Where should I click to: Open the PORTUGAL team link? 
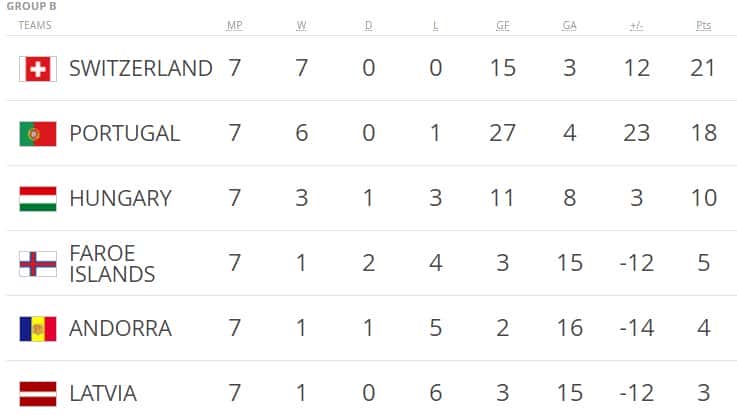click(x=125, y=133)
